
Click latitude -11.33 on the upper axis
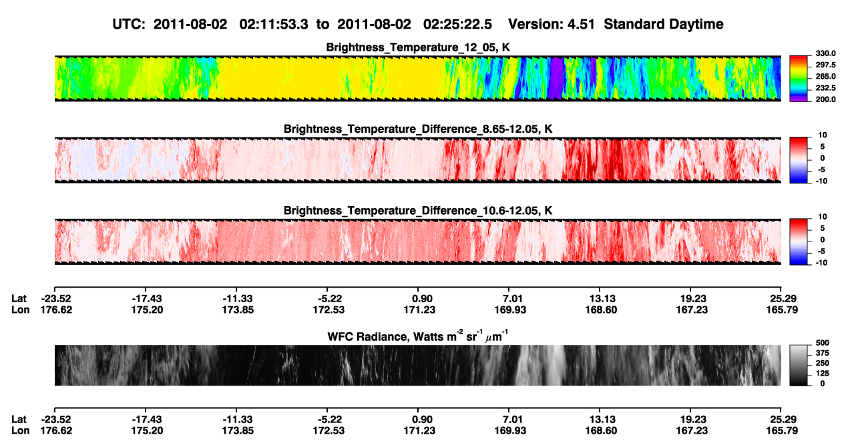[236, 298]
